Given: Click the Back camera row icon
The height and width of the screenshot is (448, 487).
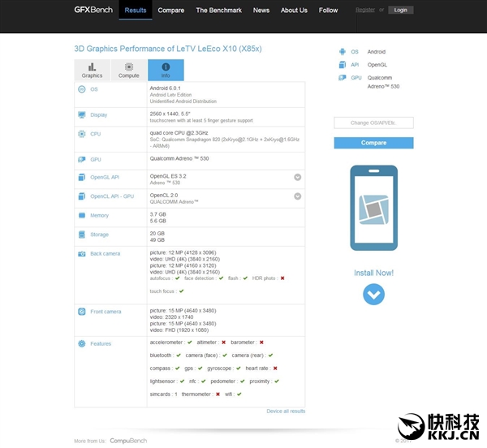Looking at the screenshot, I should (82, 254).
